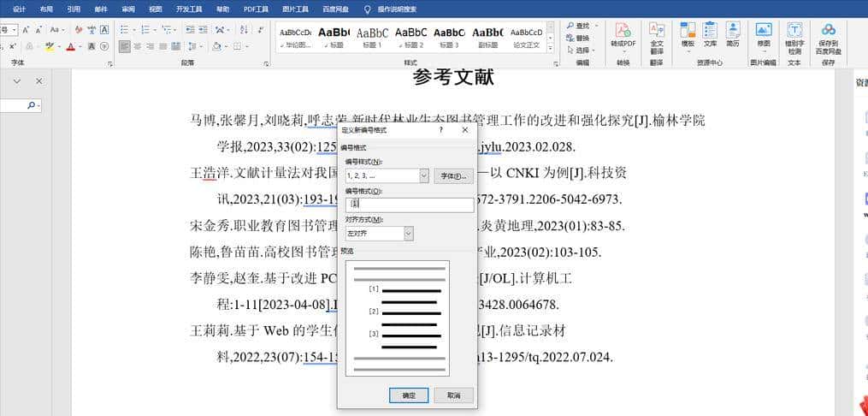This screenshot has height=416, width=868.
Task: Open line spacing dropdown
Action: [194, 46]
